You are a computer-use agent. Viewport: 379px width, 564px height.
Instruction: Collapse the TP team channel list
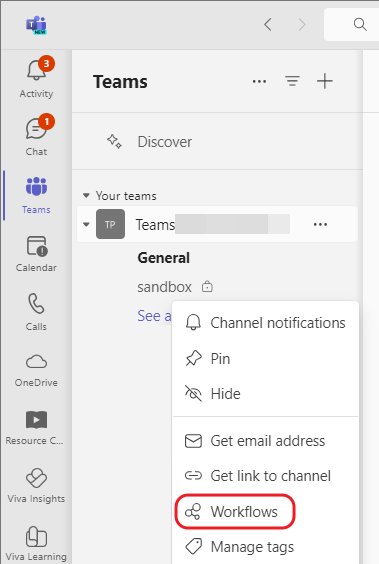(x=86, y=224)
